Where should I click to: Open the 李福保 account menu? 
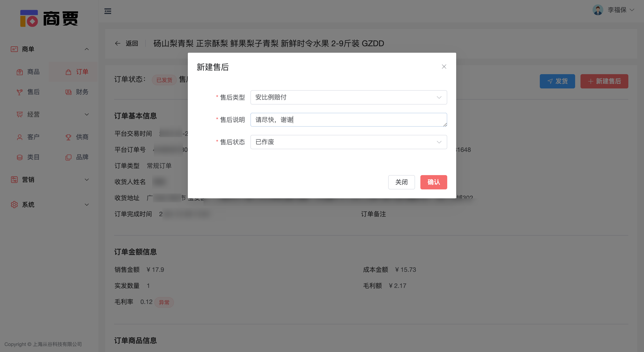click(617, 10)
